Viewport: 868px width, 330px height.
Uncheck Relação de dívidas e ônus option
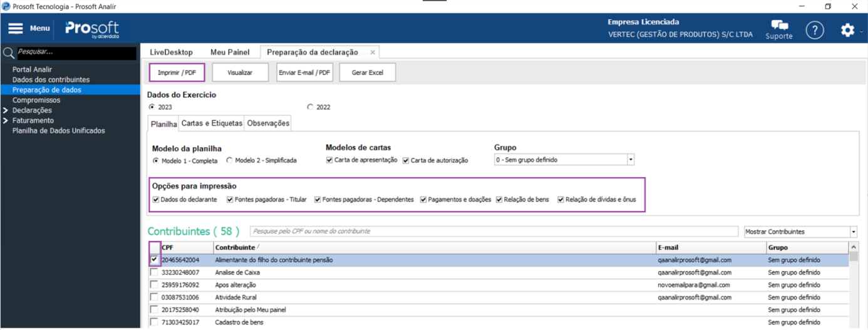tap(561, 200)
